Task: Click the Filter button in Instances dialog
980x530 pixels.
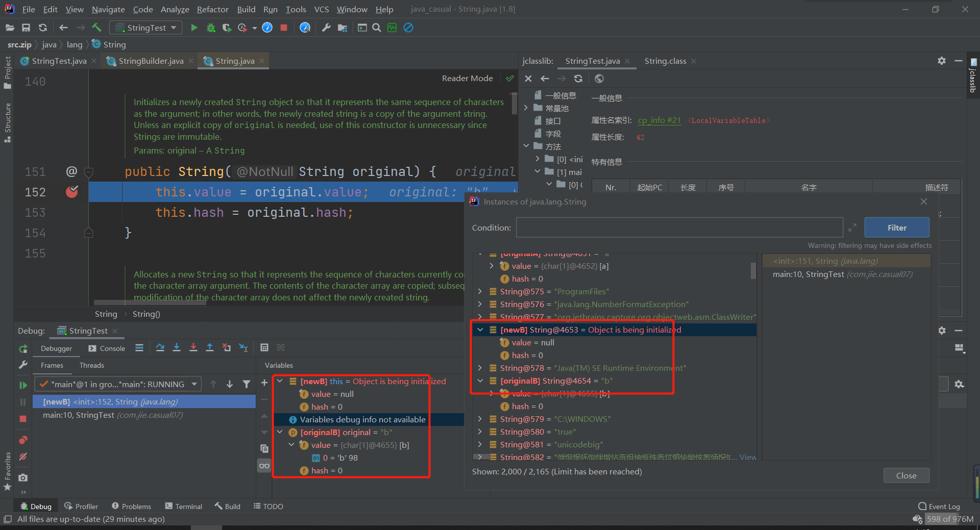Action: click(896, 228)
